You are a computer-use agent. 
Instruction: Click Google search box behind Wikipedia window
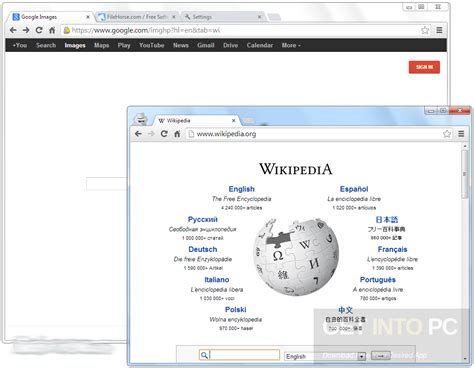point(107,184)
